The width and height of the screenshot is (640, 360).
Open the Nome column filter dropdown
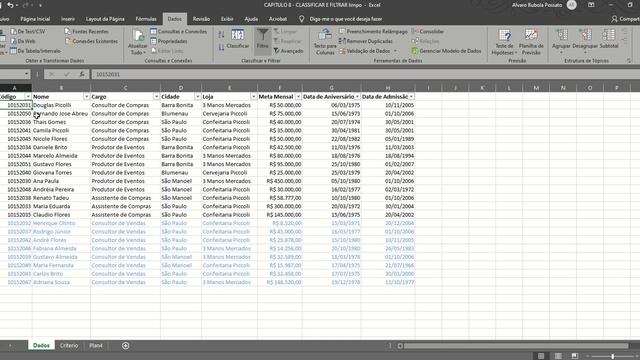[86, 97]
